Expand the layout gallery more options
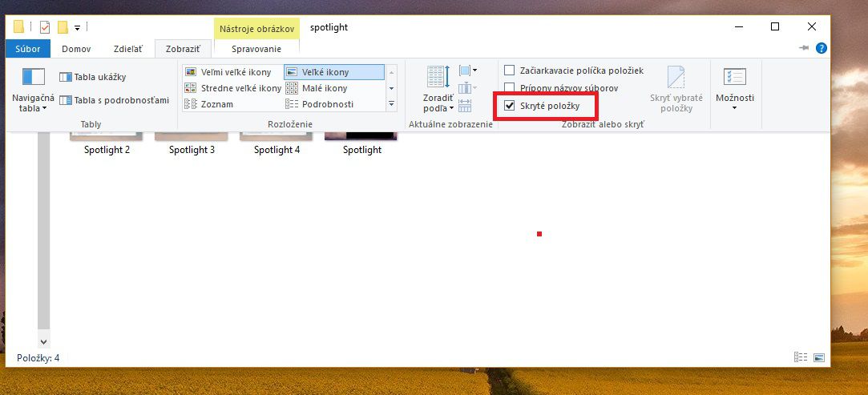 [391, 103]
